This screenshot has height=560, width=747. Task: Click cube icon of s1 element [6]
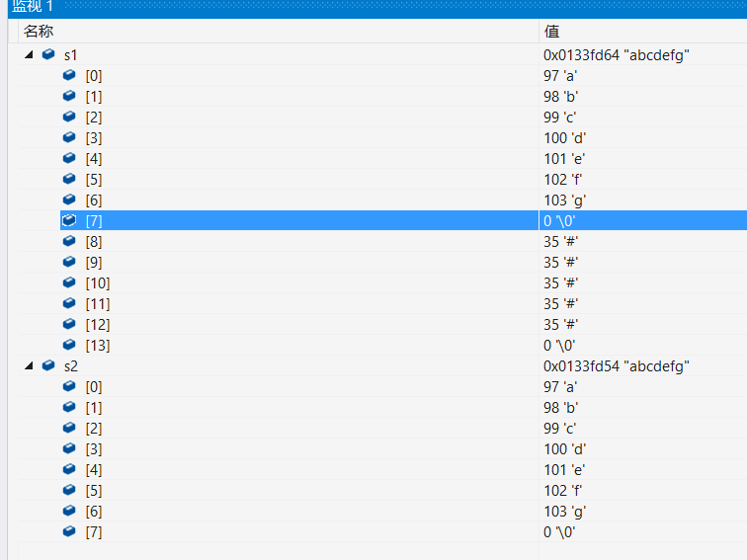[x=69, y=200]
